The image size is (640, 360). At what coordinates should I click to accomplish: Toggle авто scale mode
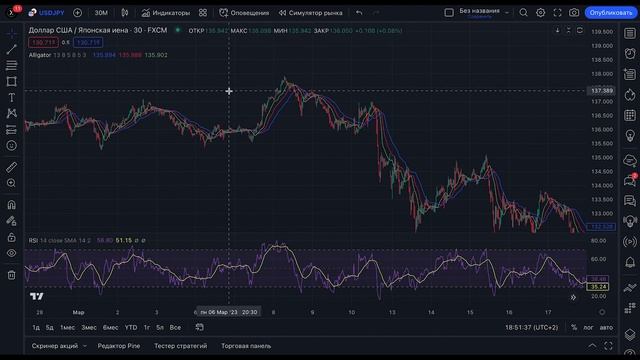606,327
